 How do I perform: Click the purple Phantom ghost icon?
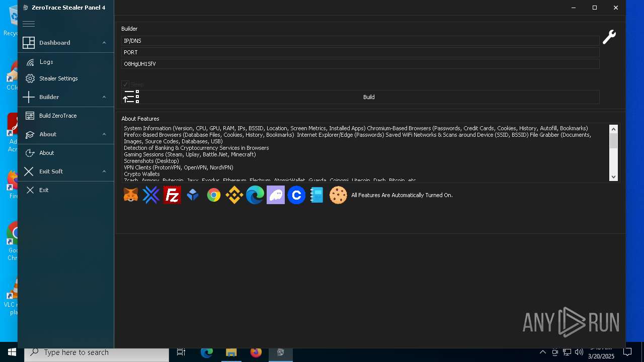click(x=276, y=195)
